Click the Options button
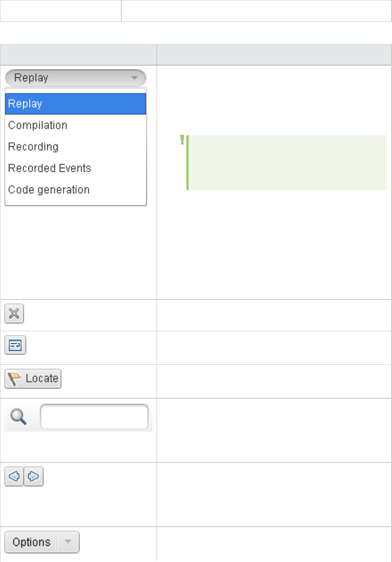 point(31,542)
